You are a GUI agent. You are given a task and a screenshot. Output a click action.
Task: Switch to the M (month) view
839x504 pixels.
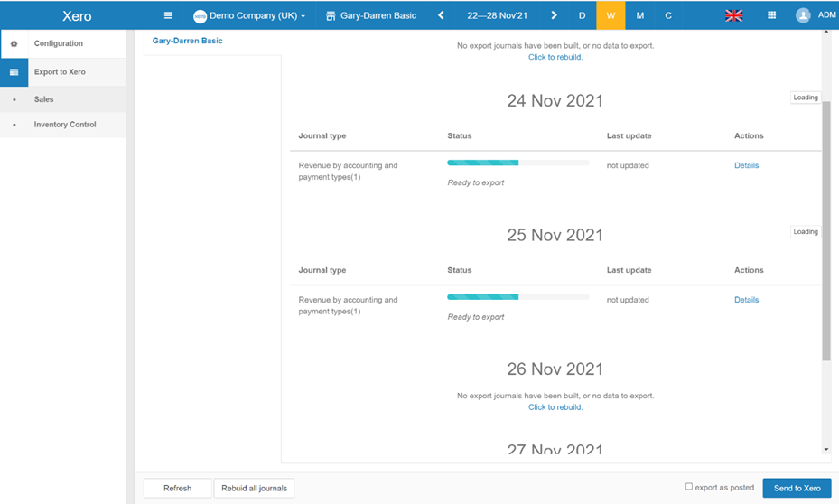point(639,15)
